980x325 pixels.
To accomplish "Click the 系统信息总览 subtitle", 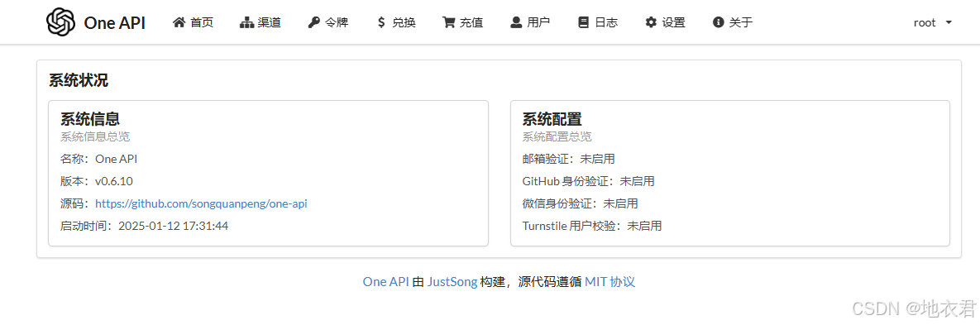I will 95,136.
